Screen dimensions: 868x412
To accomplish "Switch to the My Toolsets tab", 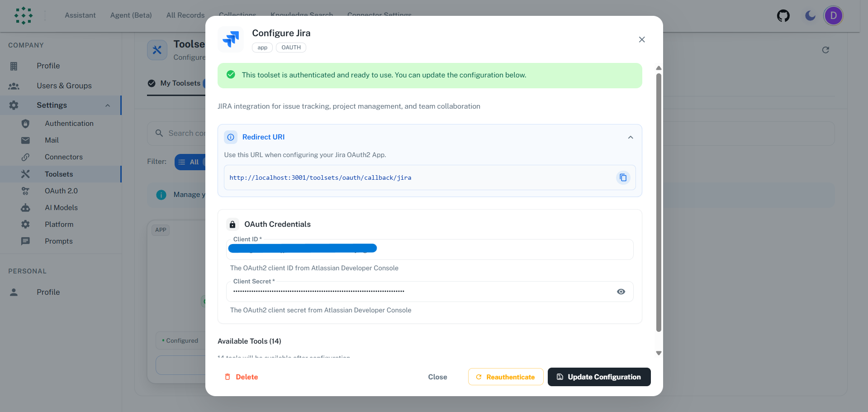I will coord(180,83).
